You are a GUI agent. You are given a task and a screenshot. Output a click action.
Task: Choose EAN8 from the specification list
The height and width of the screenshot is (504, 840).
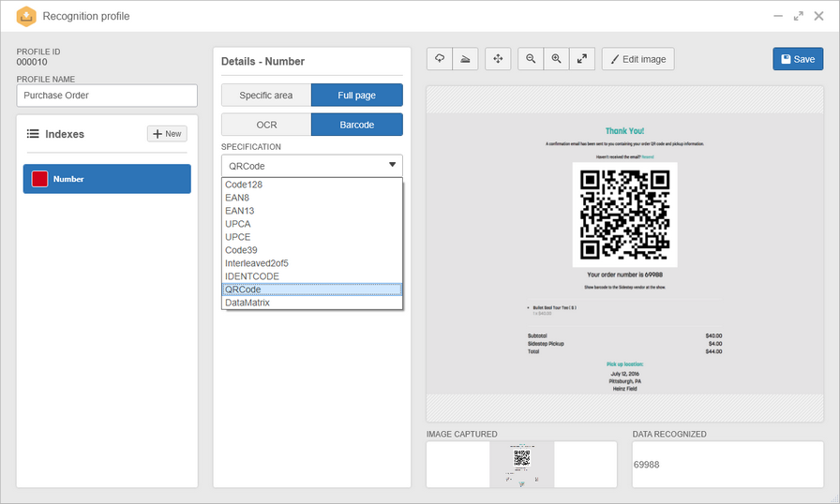(312, 198)
